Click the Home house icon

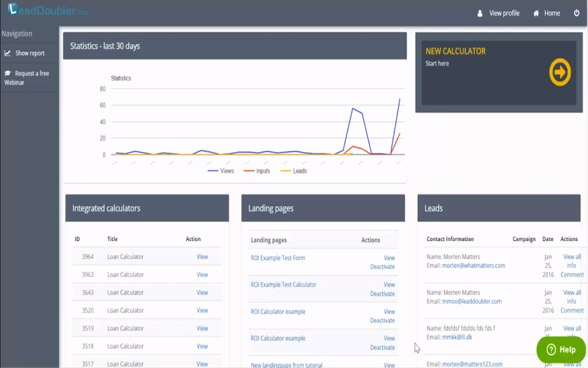click(537, 13)
